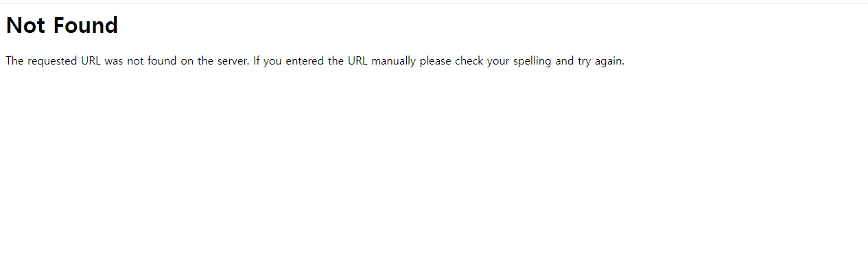Click the word "requested" in the message

pyautogui.click(x=53, y=60)
